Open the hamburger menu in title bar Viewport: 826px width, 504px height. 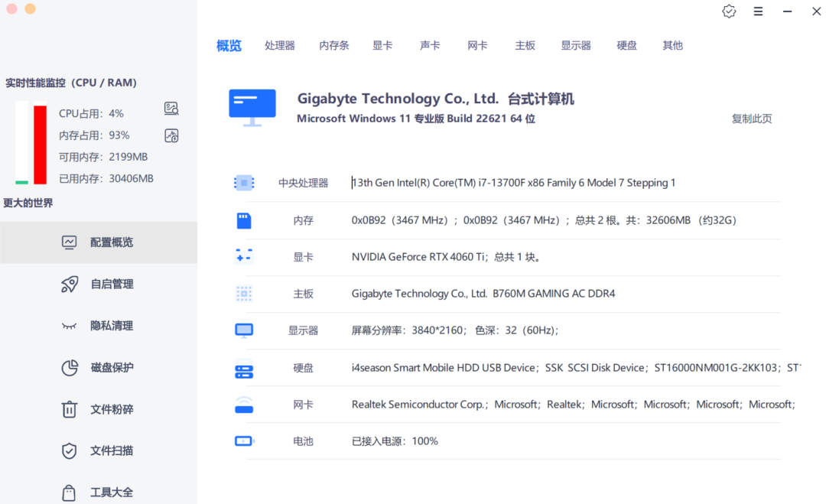point(758,11)
